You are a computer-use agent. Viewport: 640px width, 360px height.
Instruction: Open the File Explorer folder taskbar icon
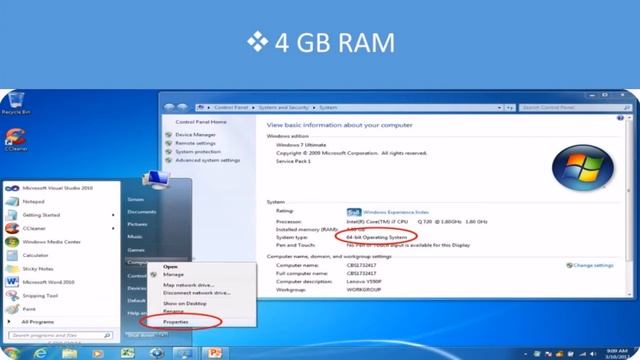coord(69,353)
